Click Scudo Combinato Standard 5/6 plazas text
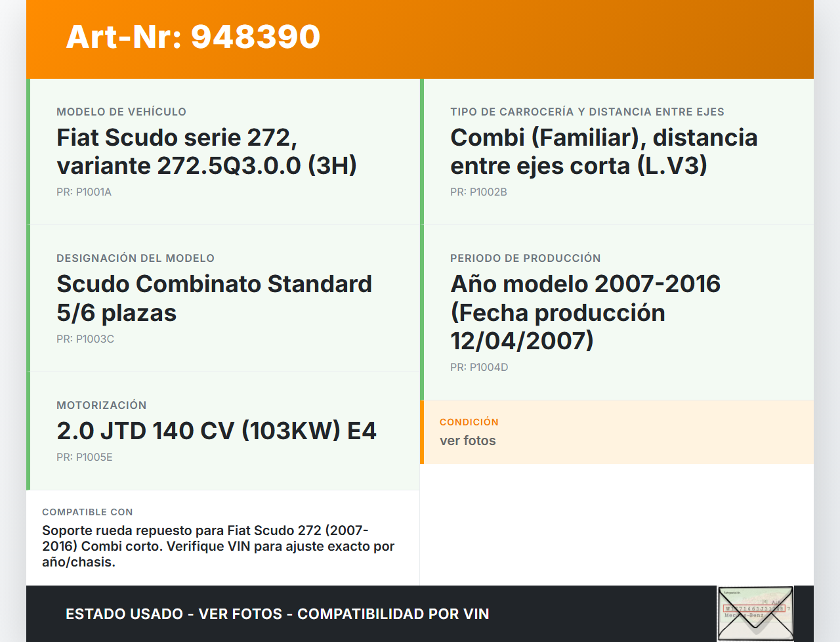 point(214,298)
